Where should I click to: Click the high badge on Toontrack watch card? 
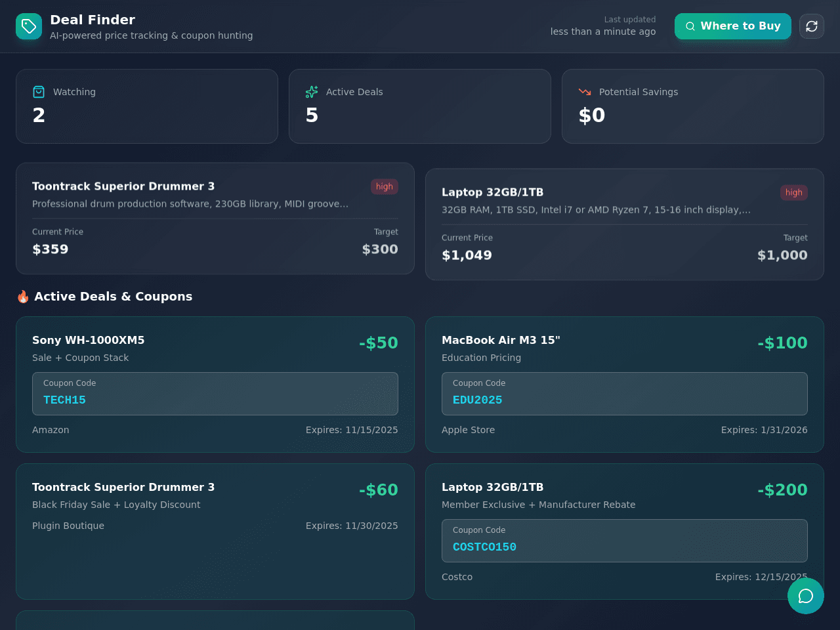tap(385, 186)
